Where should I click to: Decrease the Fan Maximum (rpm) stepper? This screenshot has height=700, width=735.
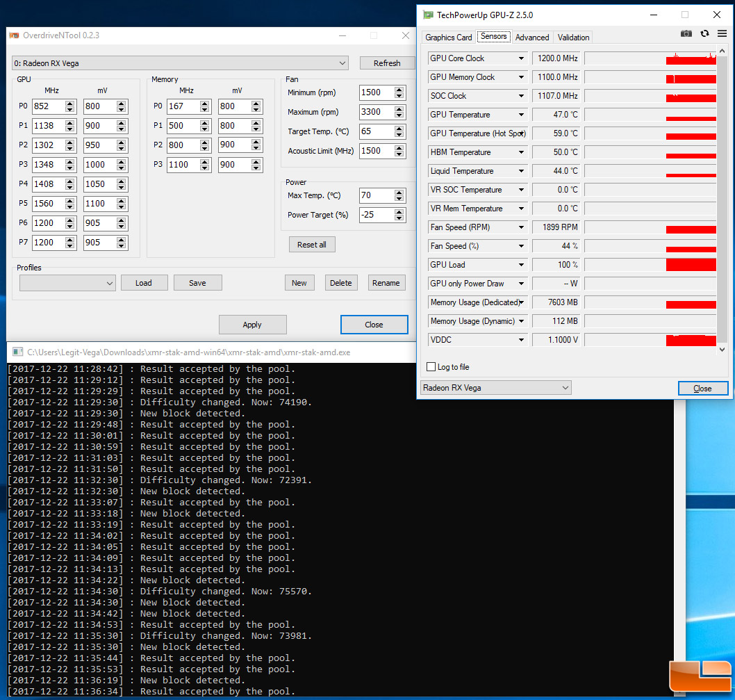399,115
